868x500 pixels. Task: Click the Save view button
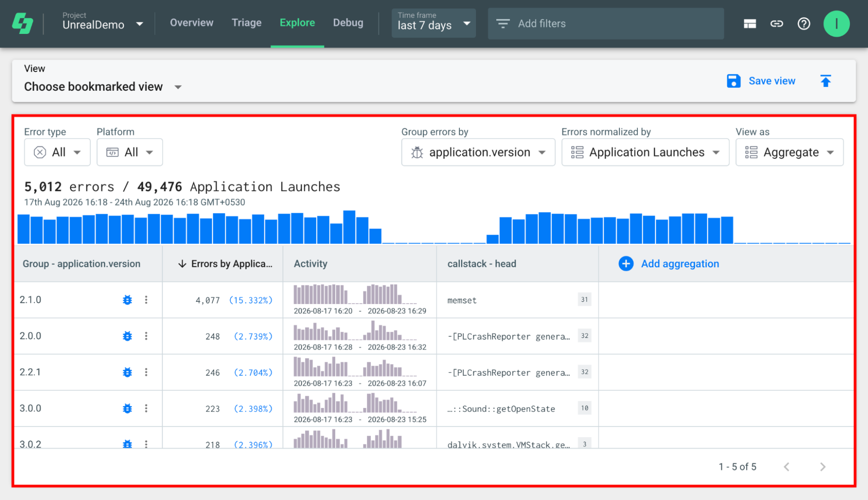click(x=761, y=81)
